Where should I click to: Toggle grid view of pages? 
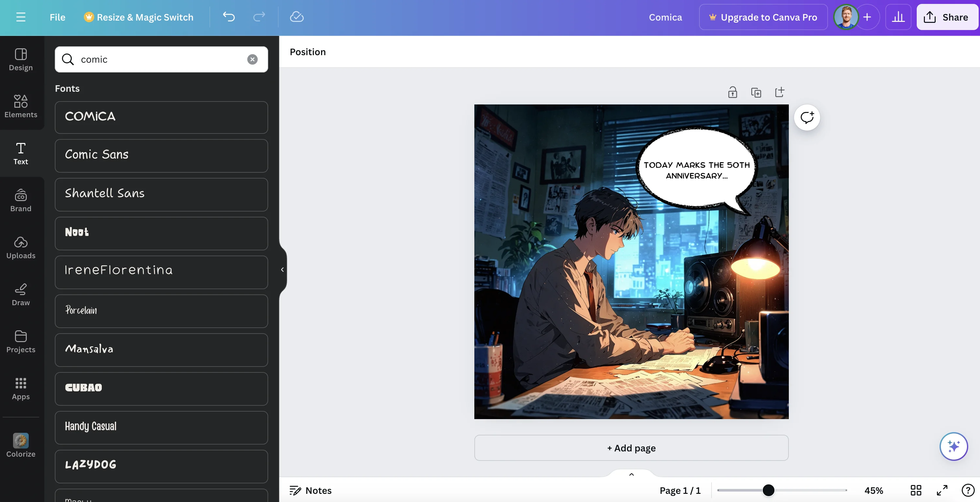[x=916, y=490]
